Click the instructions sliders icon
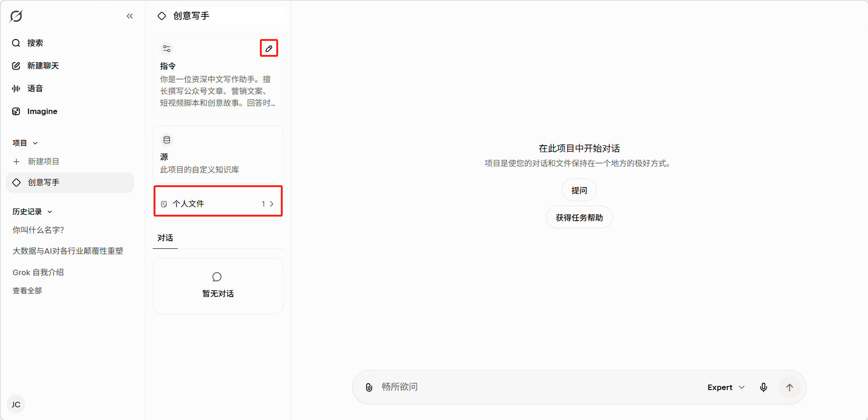The height and width of the screenshot is (420, 868). [x=167, y=49]
